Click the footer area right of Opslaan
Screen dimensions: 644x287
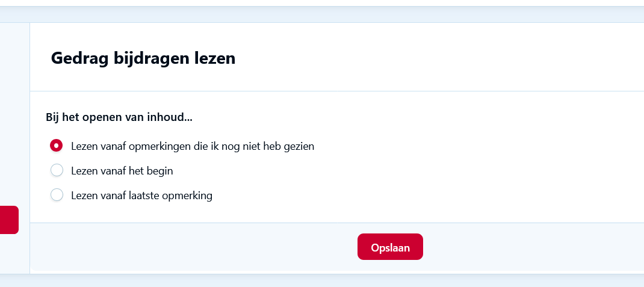pos(530,247)
